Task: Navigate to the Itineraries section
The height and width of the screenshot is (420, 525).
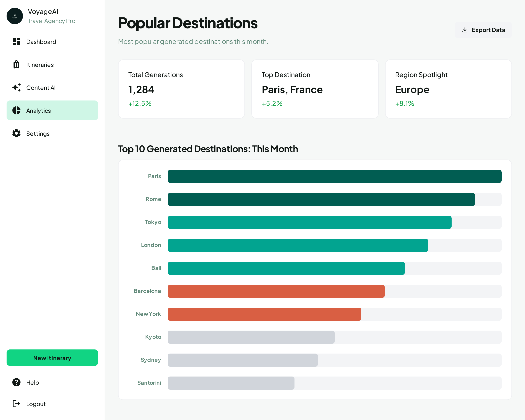Action: pos(40,65)
